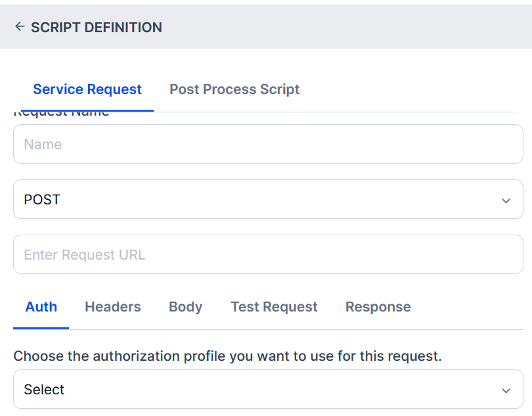Click the POST text in method selector
Image resolution: width=532 pixels, height=416 pixels.
coord(42,200)
